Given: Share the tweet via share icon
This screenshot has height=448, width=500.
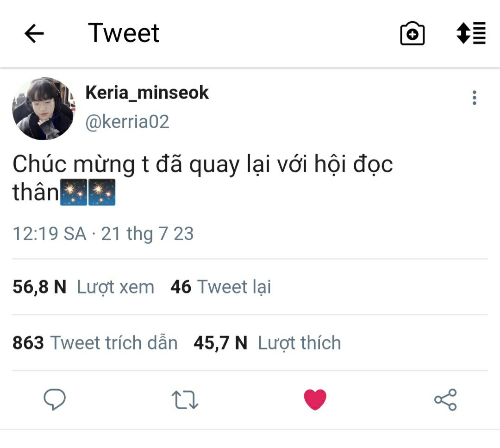Looking at the screenshot, I should tap(445, 400).
